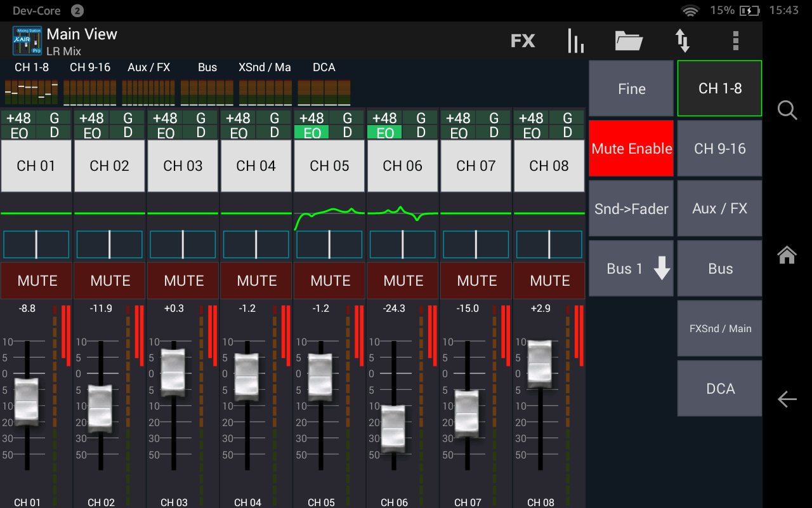Tap the Android search icon
The height and width of the screenshot is (508, 812).
[x=787, y=110]
